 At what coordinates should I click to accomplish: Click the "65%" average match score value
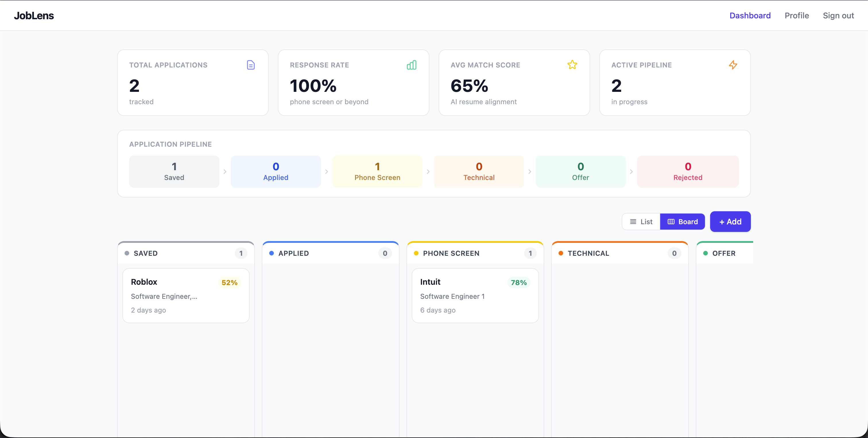[x=469, y=86]
